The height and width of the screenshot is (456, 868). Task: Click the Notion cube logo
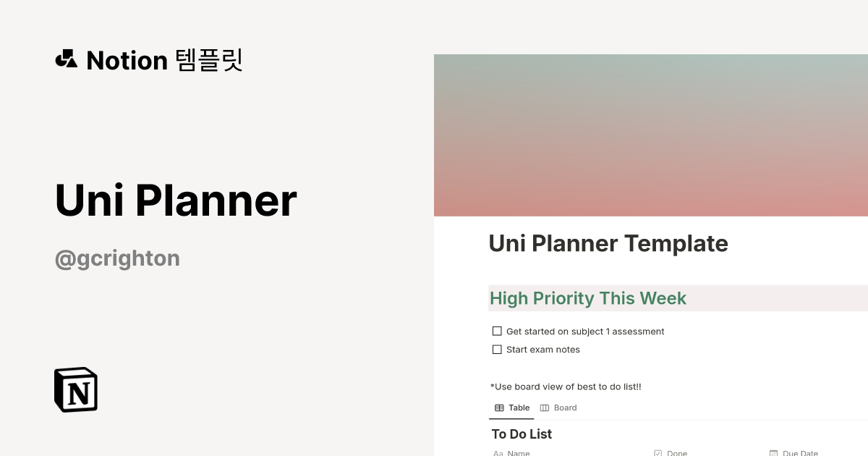76,389
